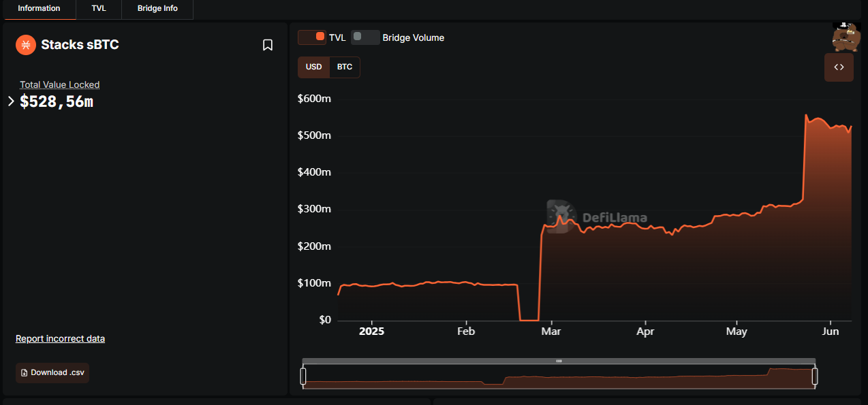Click the $100m y-axis label
The width and height of the screenshot is (868, 405).
[314, 283]
